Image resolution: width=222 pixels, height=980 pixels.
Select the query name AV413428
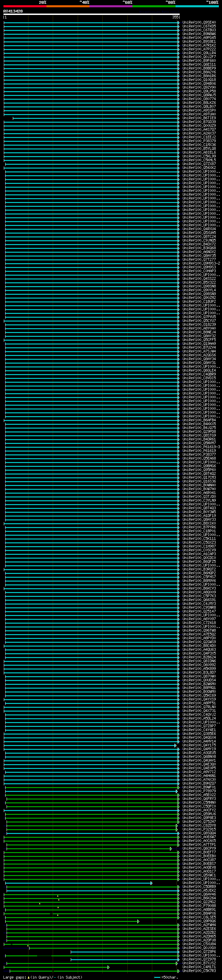(13, 11)
